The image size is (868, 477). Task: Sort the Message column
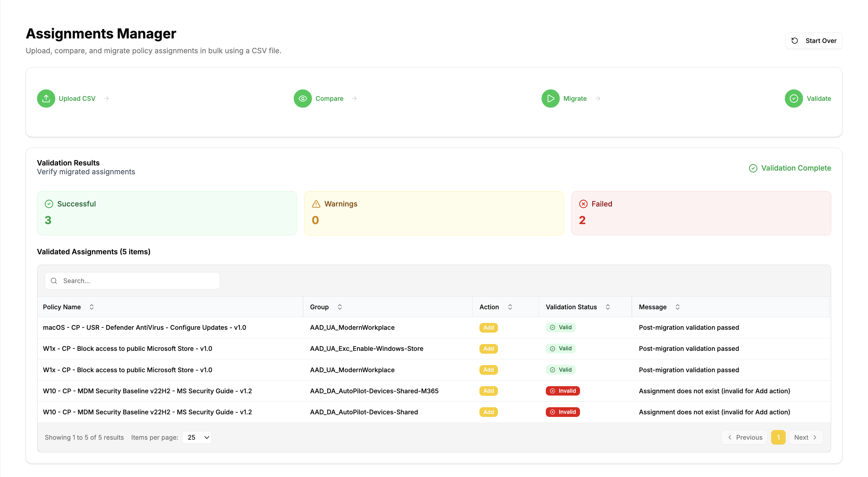(x=678, y=306)
